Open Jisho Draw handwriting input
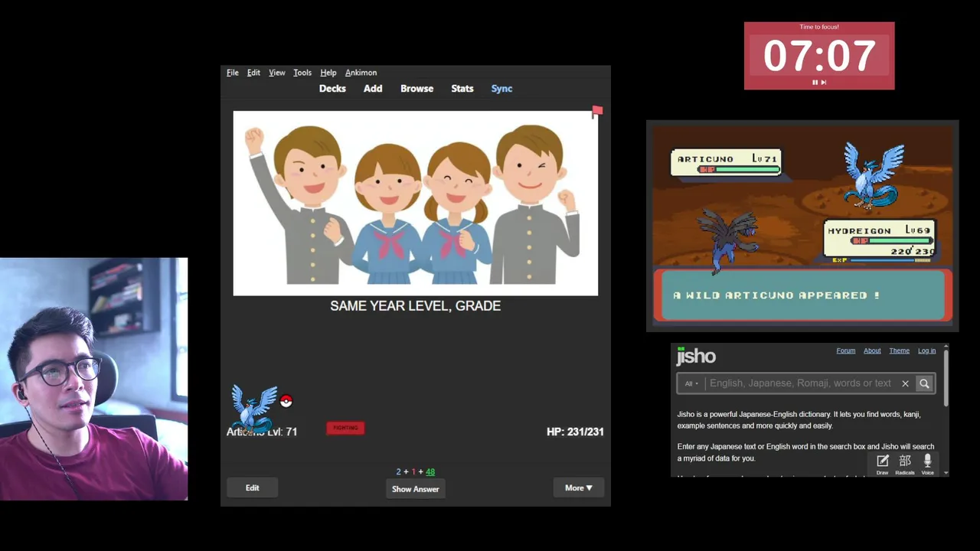Screen dimensions: 980x551 882,464
